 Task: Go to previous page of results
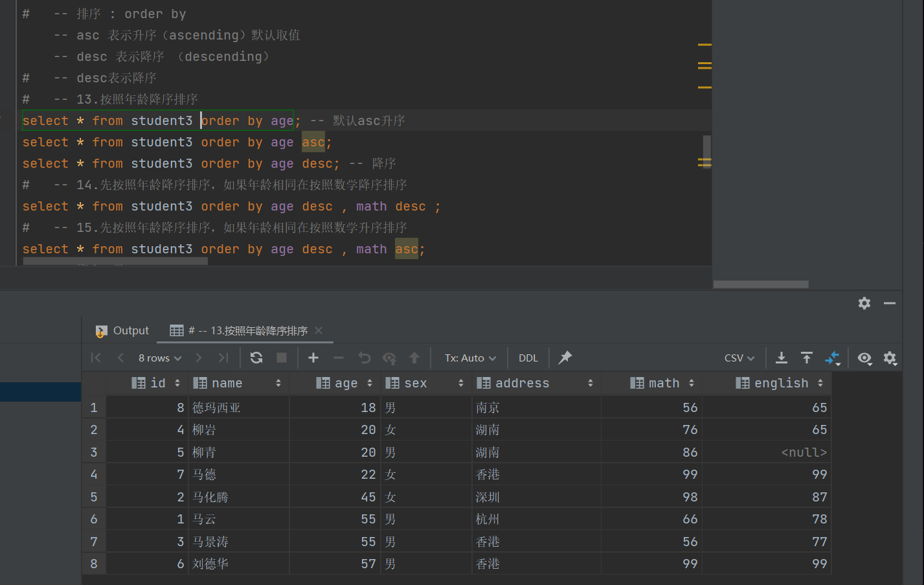(x=120, y=358)
